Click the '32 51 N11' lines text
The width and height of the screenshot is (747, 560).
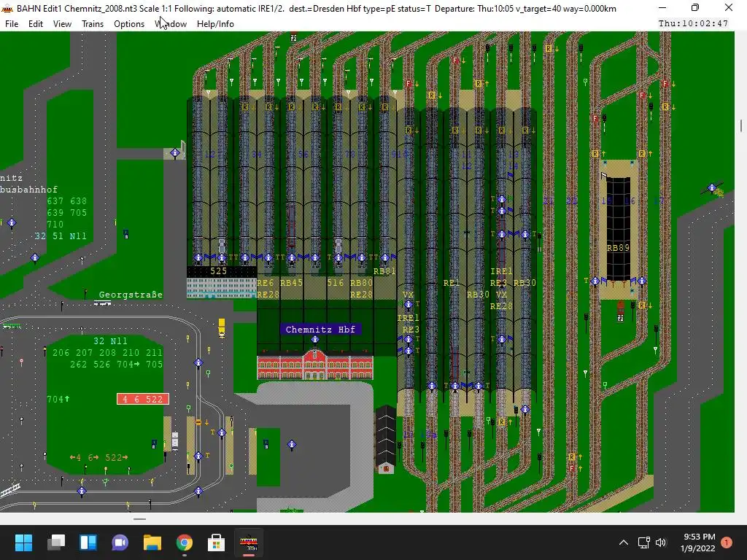(x=61, y=236)
